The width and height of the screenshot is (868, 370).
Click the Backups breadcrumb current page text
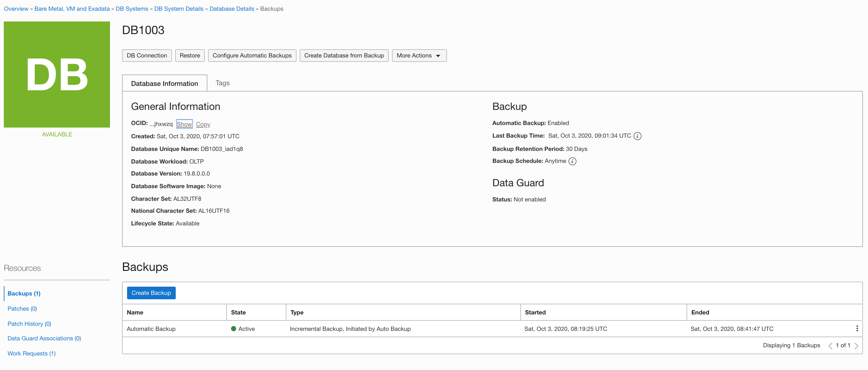272,9
